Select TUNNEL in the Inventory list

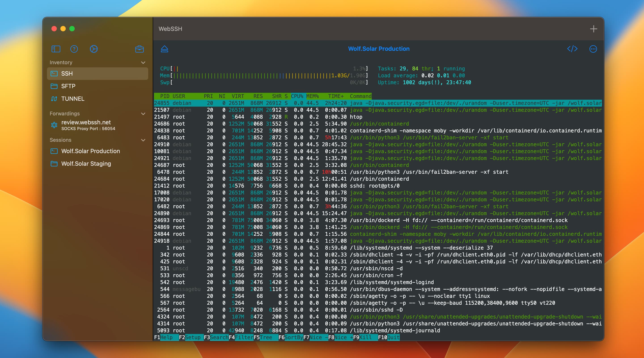click(x=97, y=99)
